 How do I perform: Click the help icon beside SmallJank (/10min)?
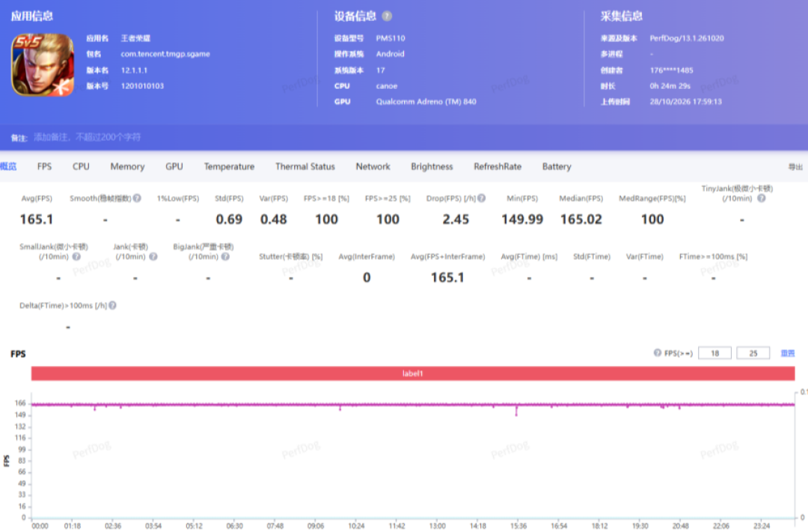[x=76, y=256]
